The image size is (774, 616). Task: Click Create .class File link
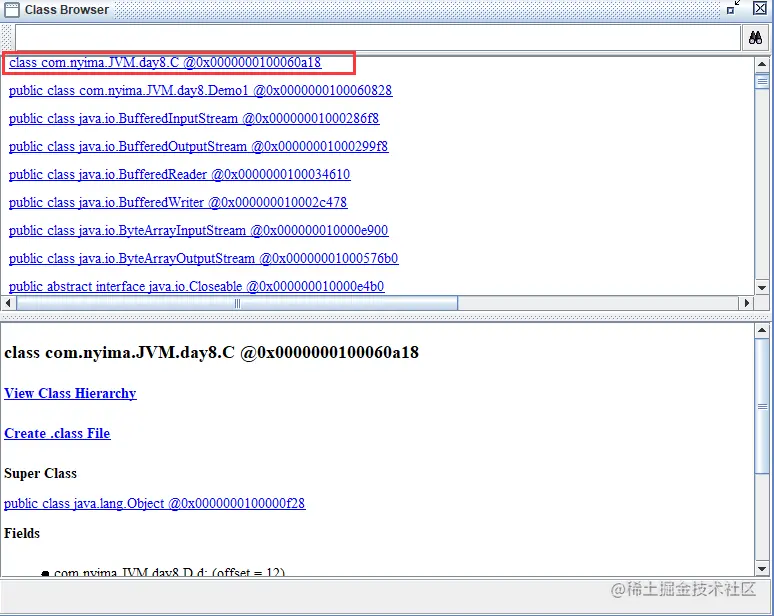point(57,433)
